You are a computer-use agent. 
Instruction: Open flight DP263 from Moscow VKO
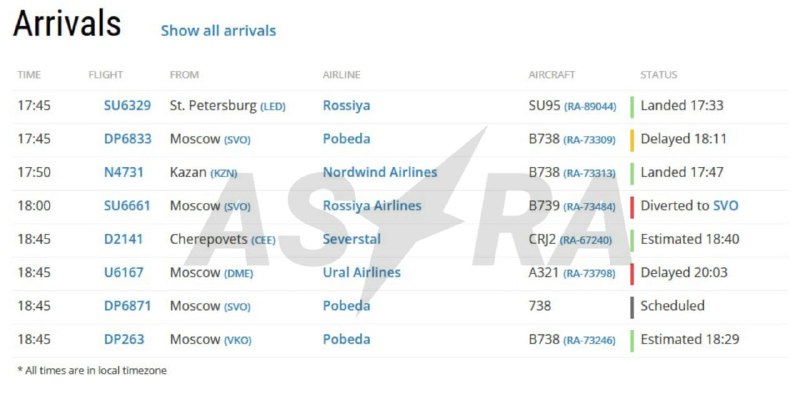(x=124, y=339)
